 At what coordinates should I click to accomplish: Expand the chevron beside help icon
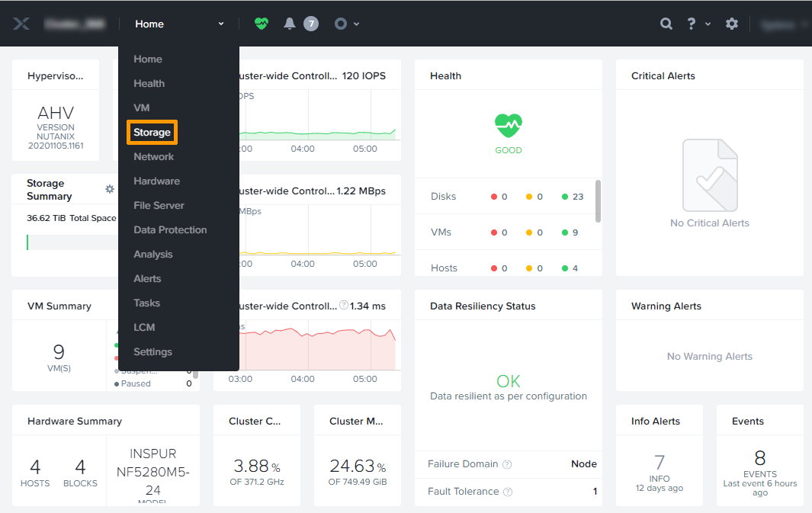(x=708, y=24)
